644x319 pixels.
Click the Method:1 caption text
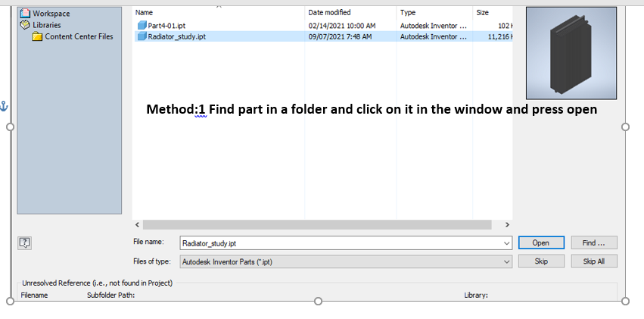click(x=372, y=109)
